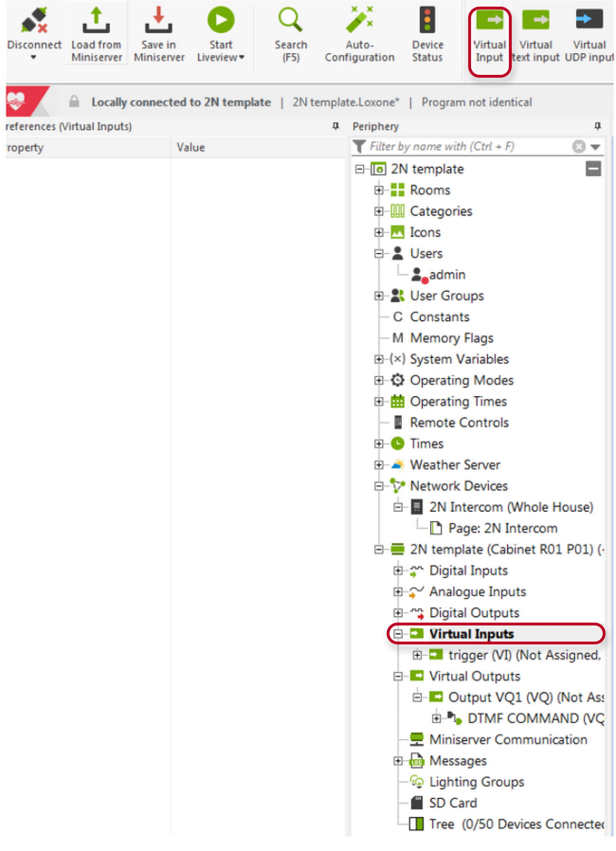Collapse the Network Devices node
This screenshot has width=616, height=851.
[x=378, y=486]
